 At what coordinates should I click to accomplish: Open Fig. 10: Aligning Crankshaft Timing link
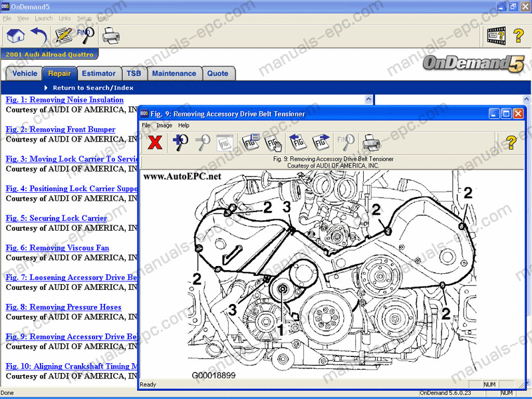pyautogui.click(x=71, y=366)
